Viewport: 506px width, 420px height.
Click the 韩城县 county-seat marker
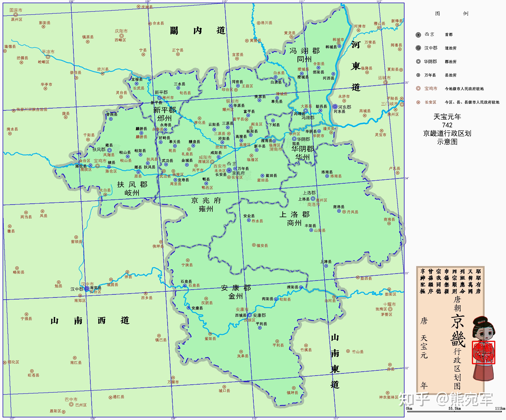[339, 46]
